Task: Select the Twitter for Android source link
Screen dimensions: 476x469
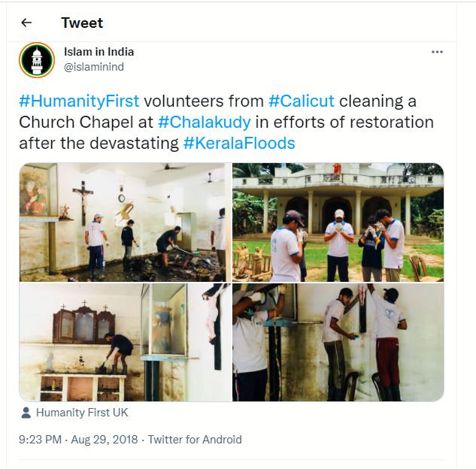Action: point(195,440)
